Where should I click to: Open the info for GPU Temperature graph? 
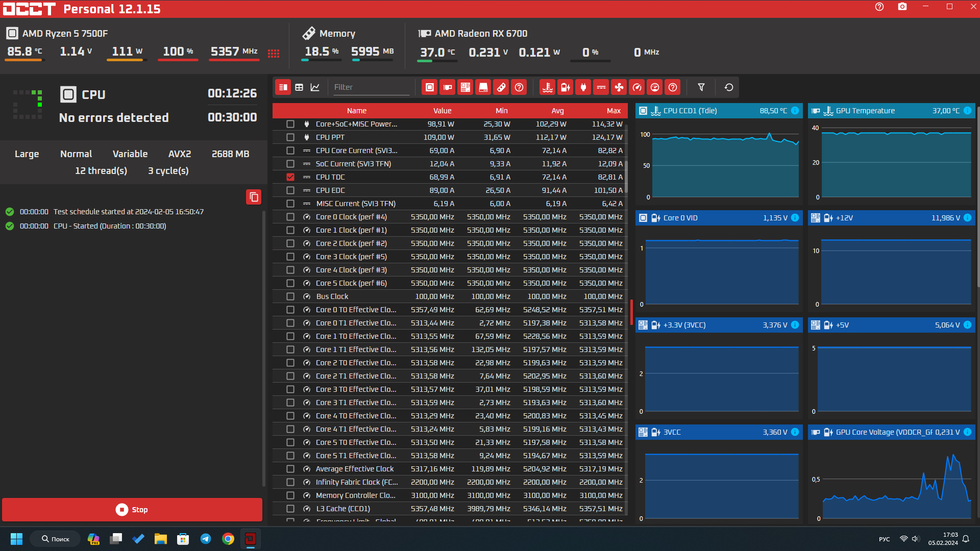pos(967,111)
